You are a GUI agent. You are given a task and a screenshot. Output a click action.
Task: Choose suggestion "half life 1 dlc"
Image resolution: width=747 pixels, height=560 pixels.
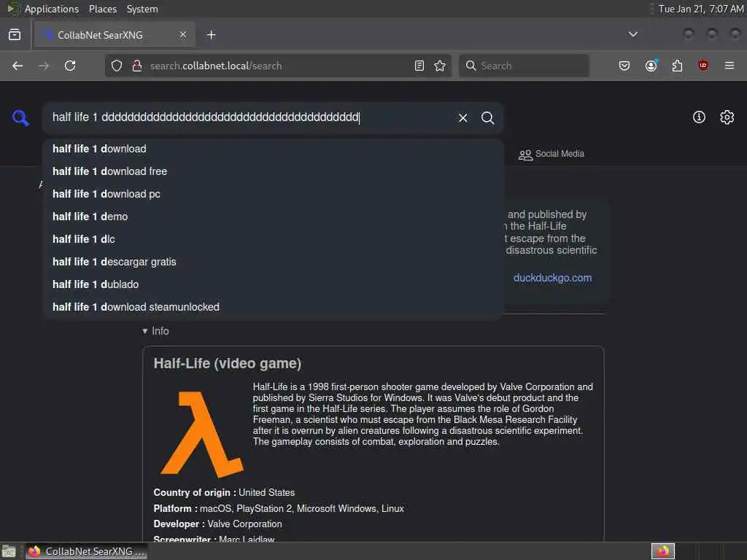(273, 239)
